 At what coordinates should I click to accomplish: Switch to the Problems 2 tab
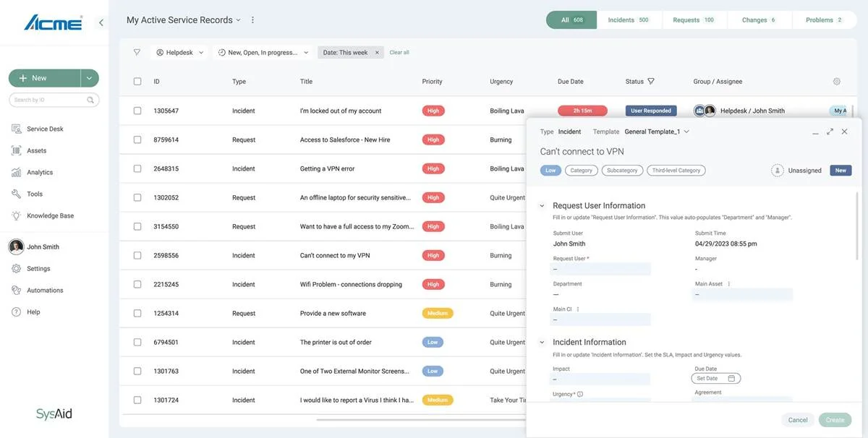click(x=825, y=20)
